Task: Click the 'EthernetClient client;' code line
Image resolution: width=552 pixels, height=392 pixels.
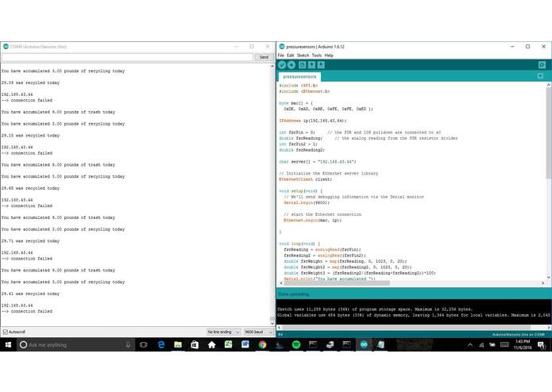Action: [x=306, y=179]
